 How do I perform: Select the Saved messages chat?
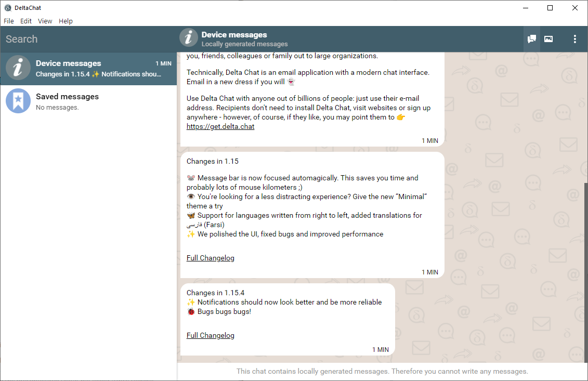click(88, 101)
